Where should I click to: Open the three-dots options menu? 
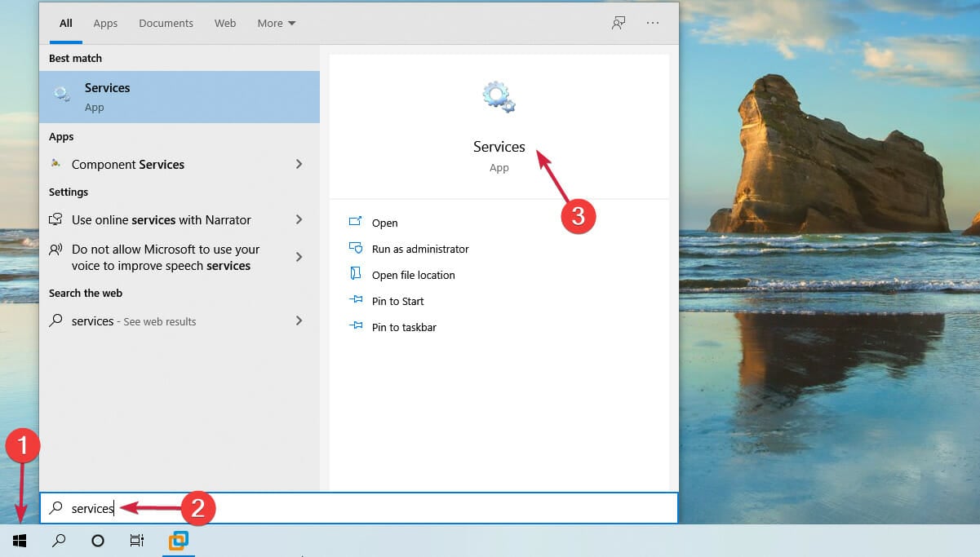pos(653,23)
